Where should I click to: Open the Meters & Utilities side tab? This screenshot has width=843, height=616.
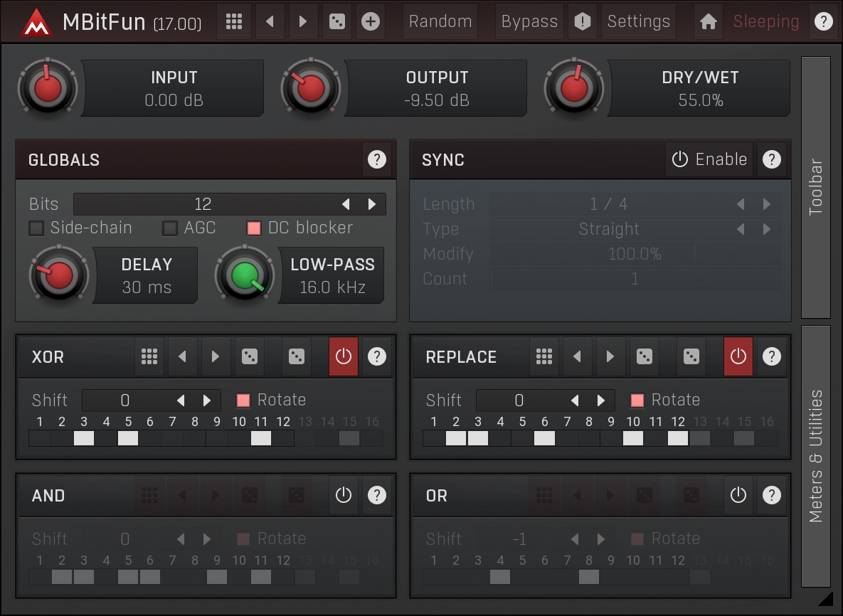(x=816, y=455)
